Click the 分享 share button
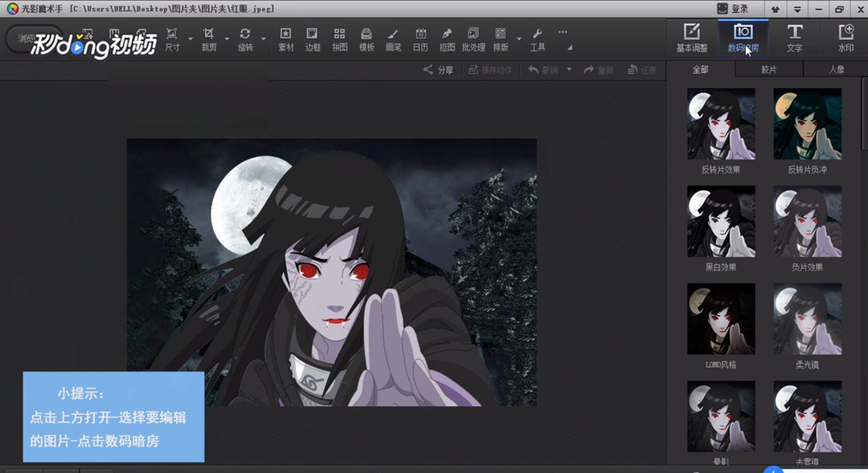 tap(438, 70)
